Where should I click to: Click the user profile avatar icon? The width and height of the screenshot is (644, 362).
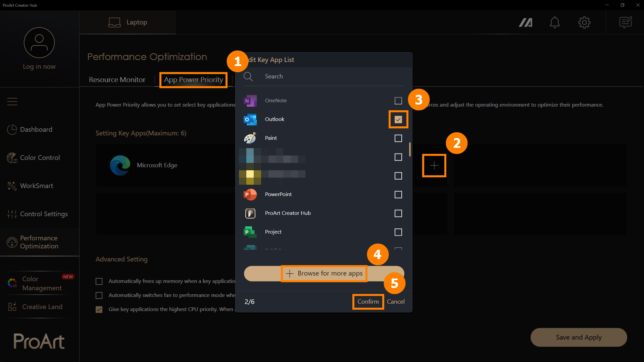[x=39, y=43]
